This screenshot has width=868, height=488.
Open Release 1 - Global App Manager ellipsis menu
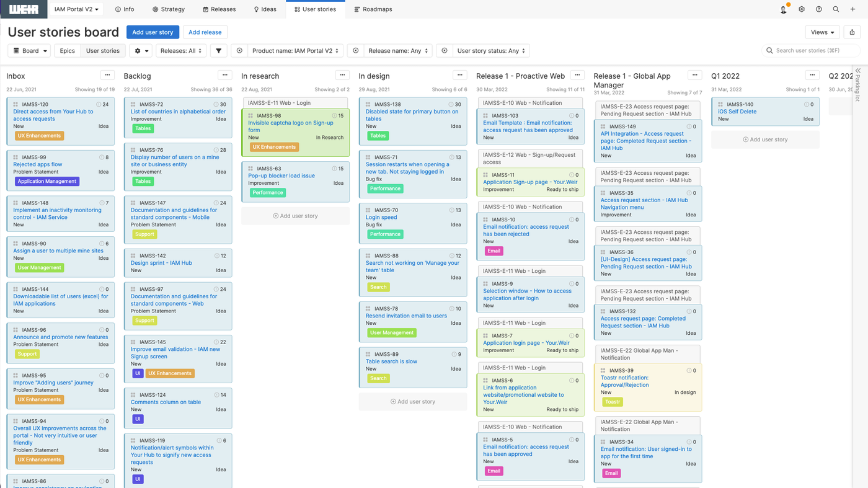(694, 75)
